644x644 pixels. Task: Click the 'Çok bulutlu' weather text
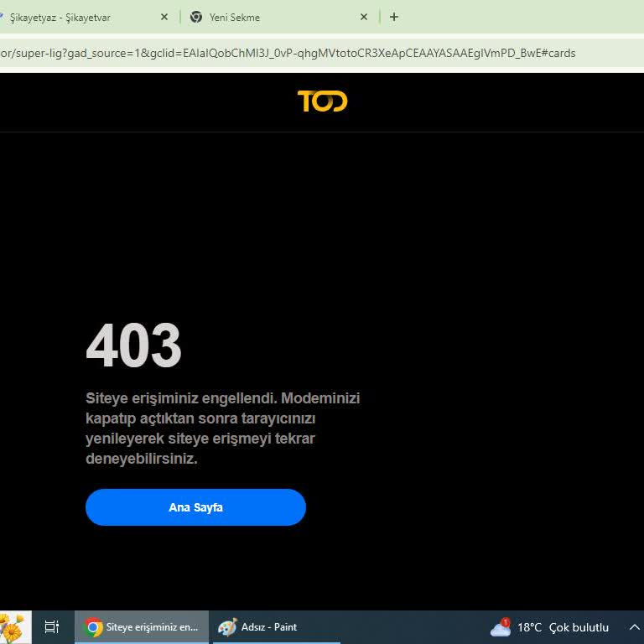coord(579,627)
